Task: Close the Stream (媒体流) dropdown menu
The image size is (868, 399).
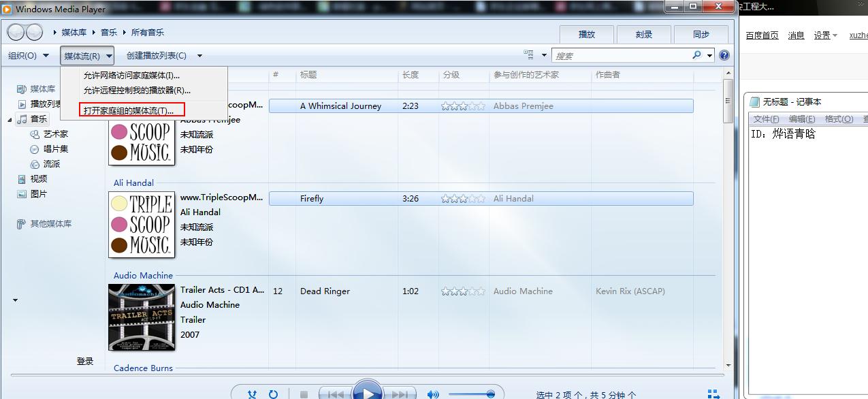Action: pos(87,56)
